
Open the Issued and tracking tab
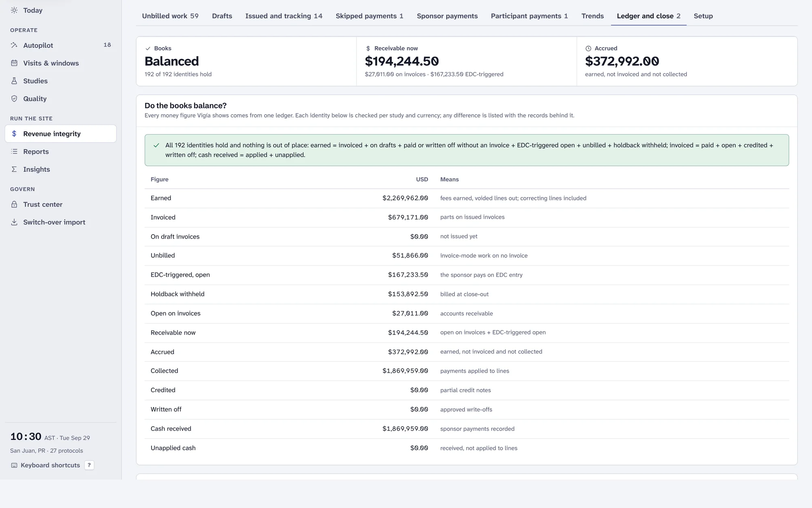pos(284,16)
